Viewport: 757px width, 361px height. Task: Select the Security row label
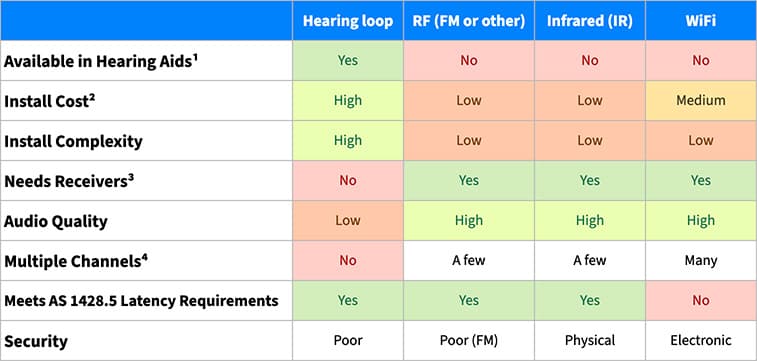click(36, 341)
